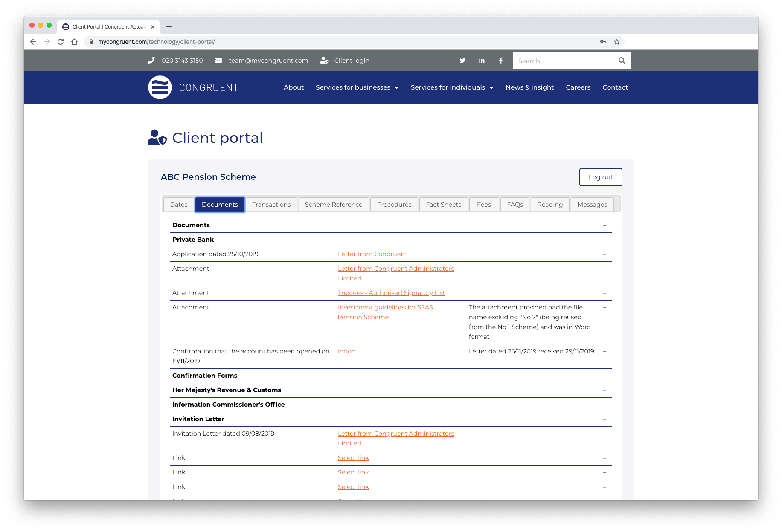This screenshot has width=782, height=532.
Task: Open the Reading tab
Action: (550, 205)
